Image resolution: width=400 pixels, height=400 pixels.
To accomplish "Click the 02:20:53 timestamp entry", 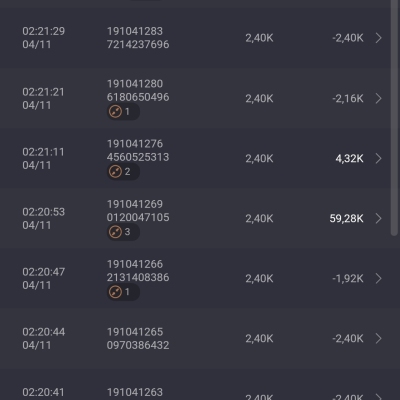I will [44, 218].
